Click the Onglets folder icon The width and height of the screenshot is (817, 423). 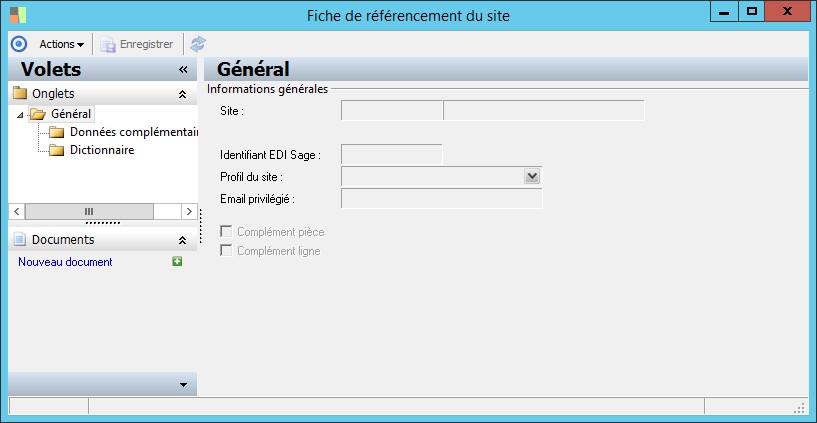19,93
